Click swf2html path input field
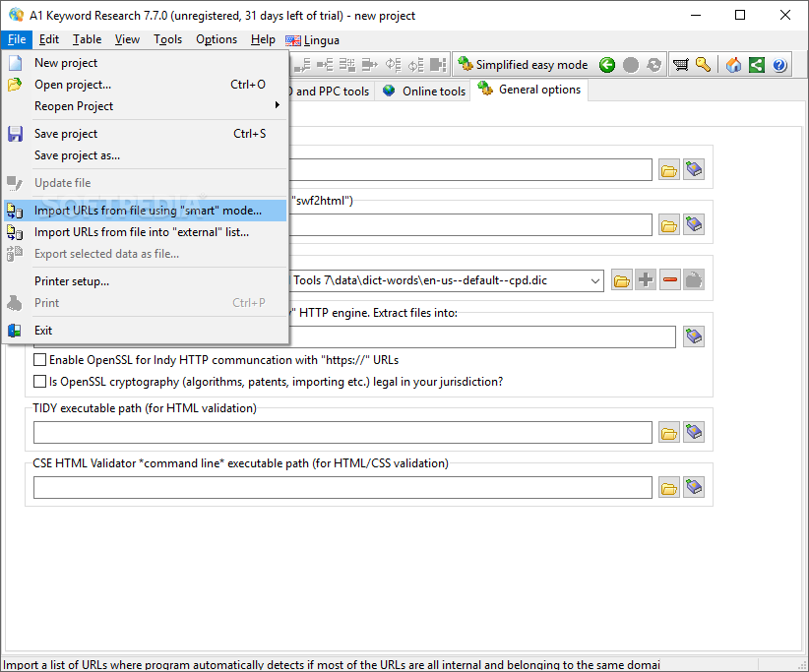The width and height of the screenshot is (809, 672). [470, 225]
